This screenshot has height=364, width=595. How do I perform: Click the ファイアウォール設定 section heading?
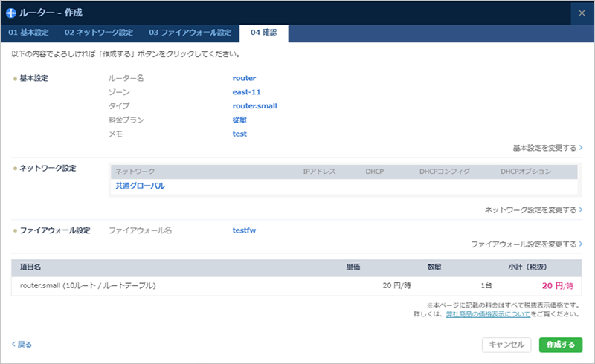point(55,230)
